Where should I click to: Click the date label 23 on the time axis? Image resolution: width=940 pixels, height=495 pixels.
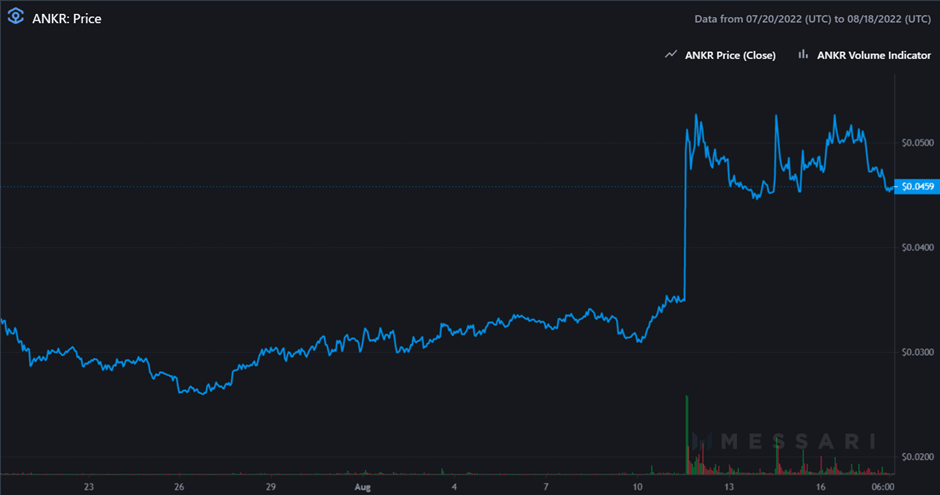click(x=89, y=487)
